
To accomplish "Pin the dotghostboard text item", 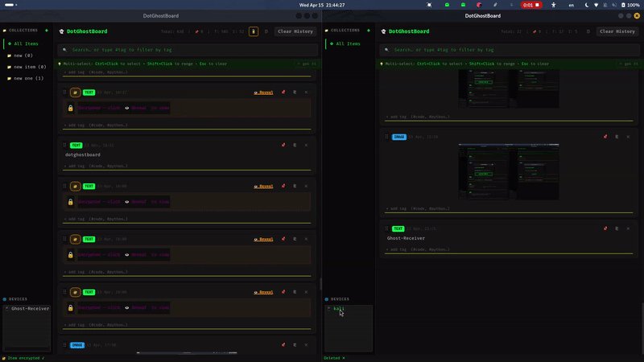I will click(283, 145).
